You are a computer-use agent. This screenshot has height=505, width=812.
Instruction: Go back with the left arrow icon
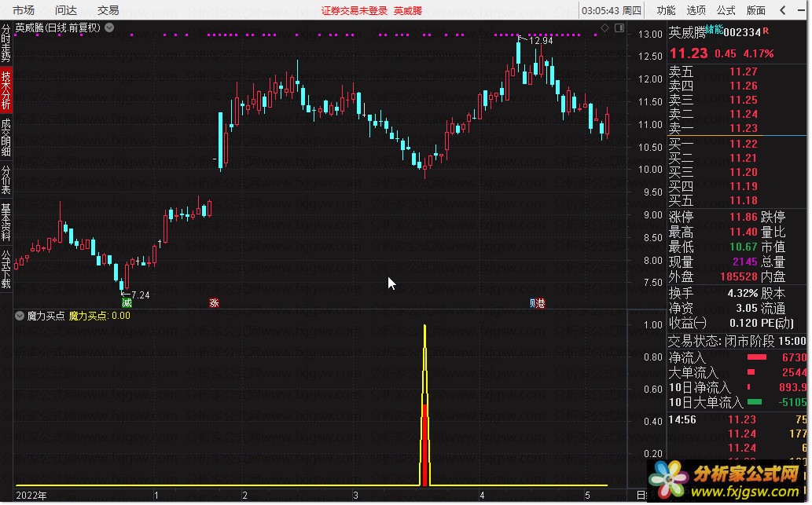click(782, 10)
